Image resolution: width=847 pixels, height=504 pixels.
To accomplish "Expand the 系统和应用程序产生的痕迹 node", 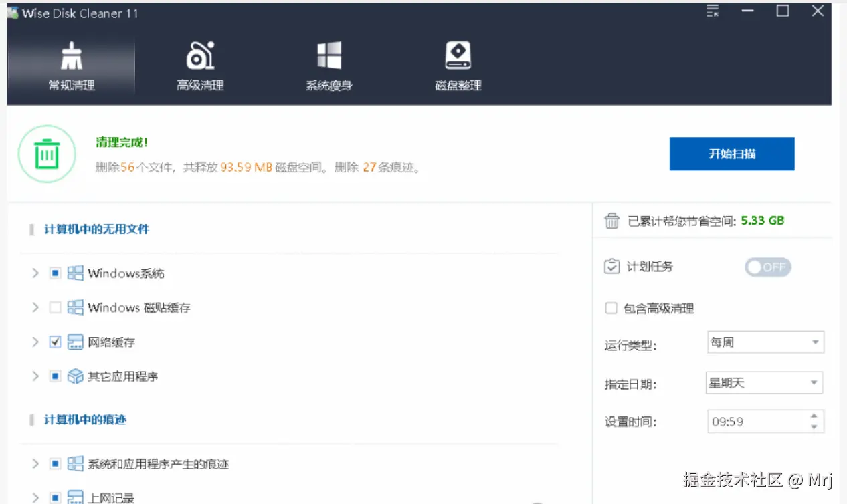I will pyautogui.click(x=35, y=464).
